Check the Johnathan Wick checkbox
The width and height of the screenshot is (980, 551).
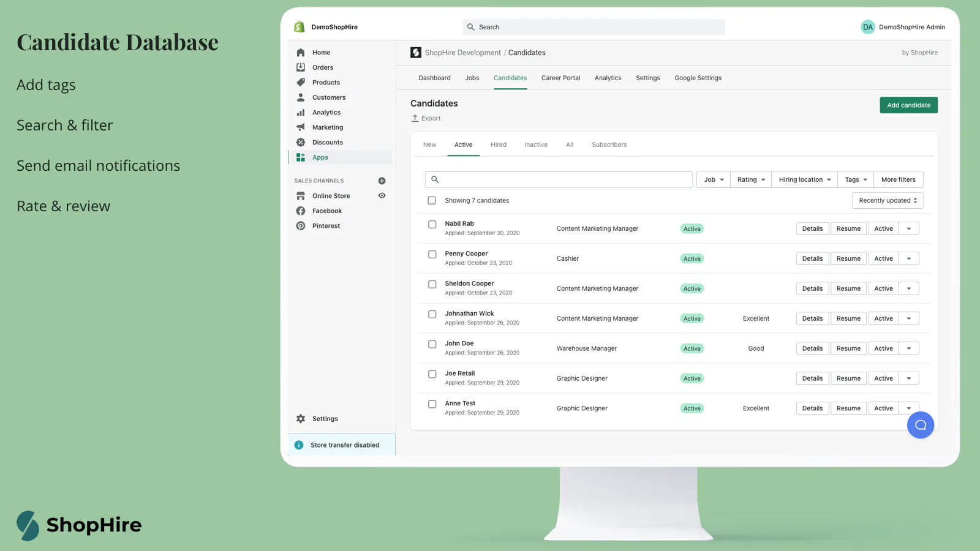(432, 314)
